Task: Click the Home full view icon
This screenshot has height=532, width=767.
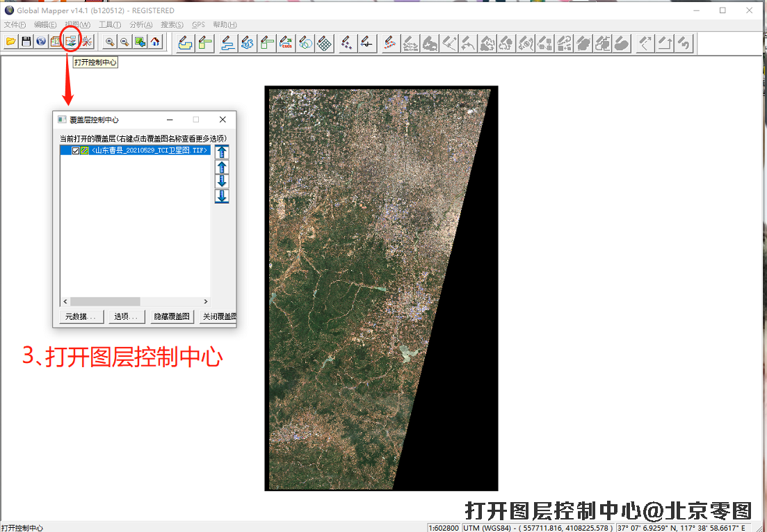Action: pos(155,42)
